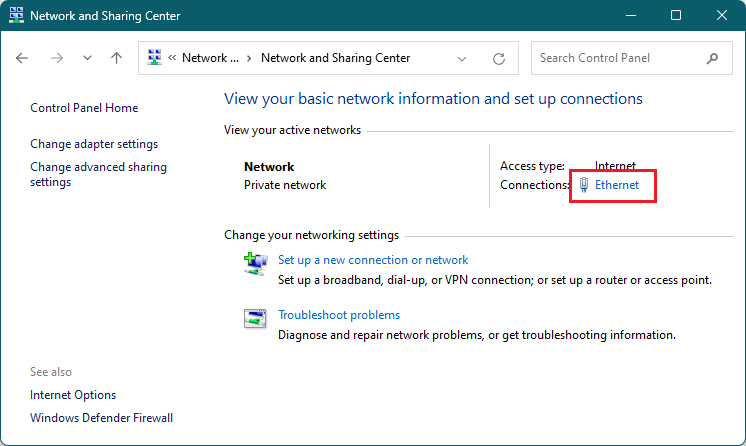Open breadcrumb arrow after 'Network ...'
Viewport: 746px width, 446px height.
(249, 58)
